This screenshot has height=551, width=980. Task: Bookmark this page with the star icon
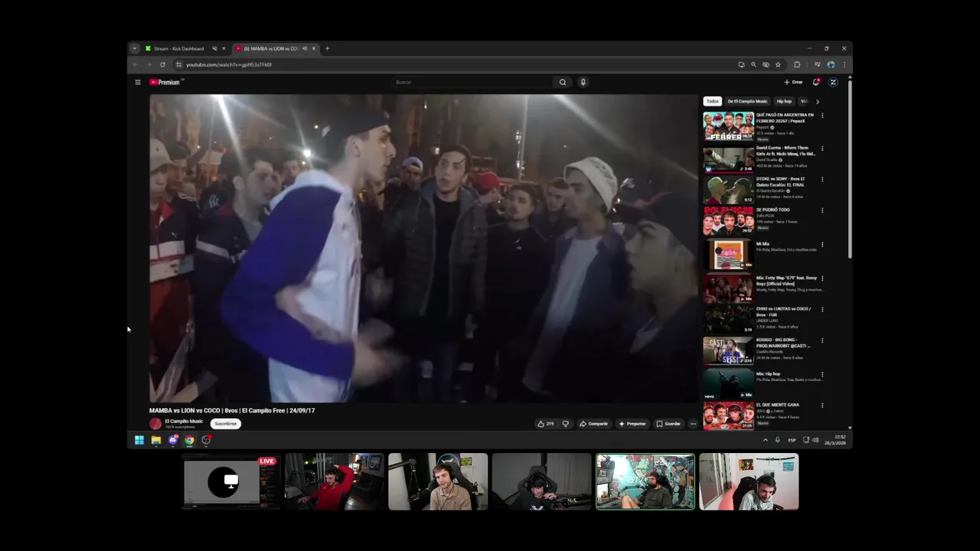[778, 64]
